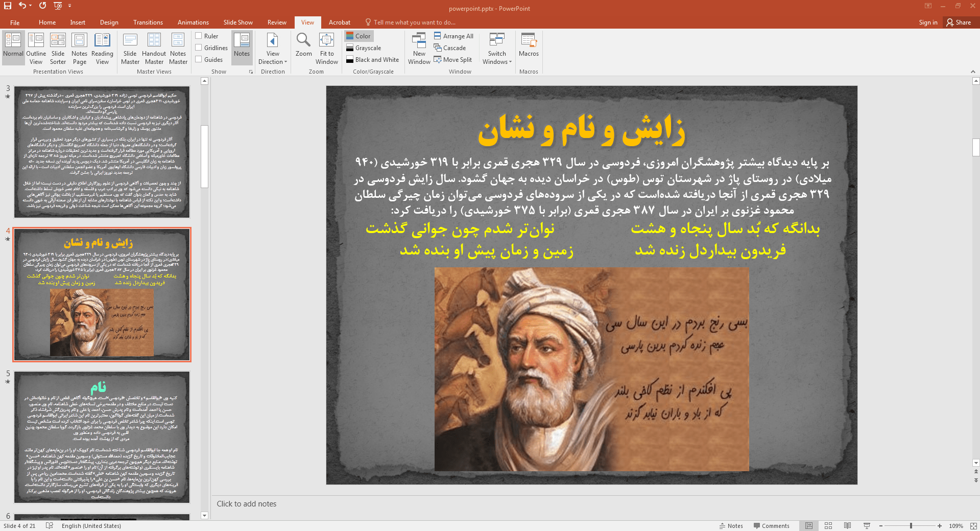
Task: Customize Quick Access Toolbar dropdown
Action: coord(69,6)
